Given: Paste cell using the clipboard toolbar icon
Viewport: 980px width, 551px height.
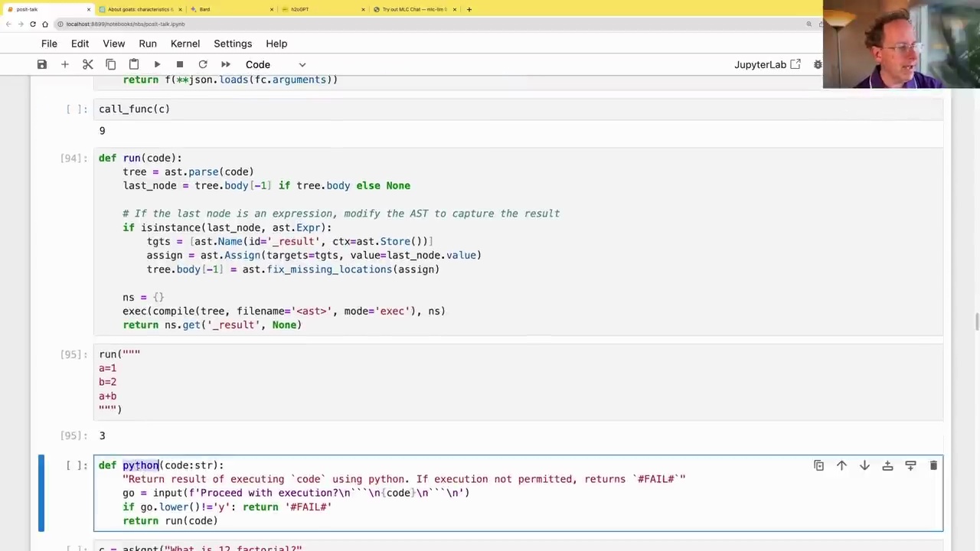Looking at the screenshot, I should [134, 64].
